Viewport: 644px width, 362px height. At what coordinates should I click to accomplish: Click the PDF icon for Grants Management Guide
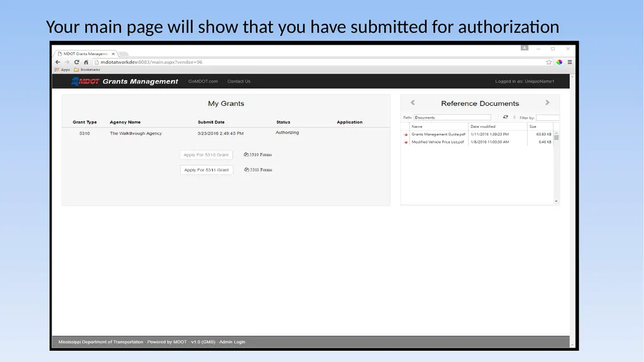(406, 135)
